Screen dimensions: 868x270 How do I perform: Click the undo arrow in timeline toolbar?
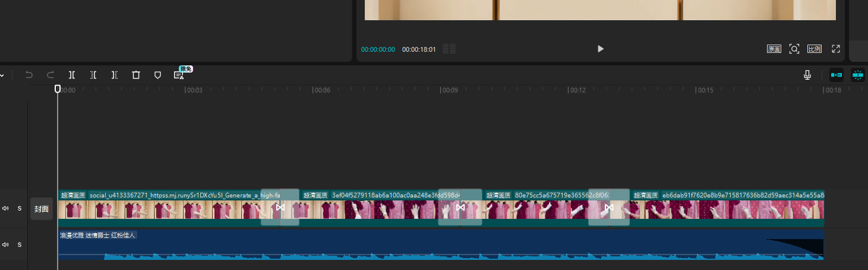click(29, 75)
